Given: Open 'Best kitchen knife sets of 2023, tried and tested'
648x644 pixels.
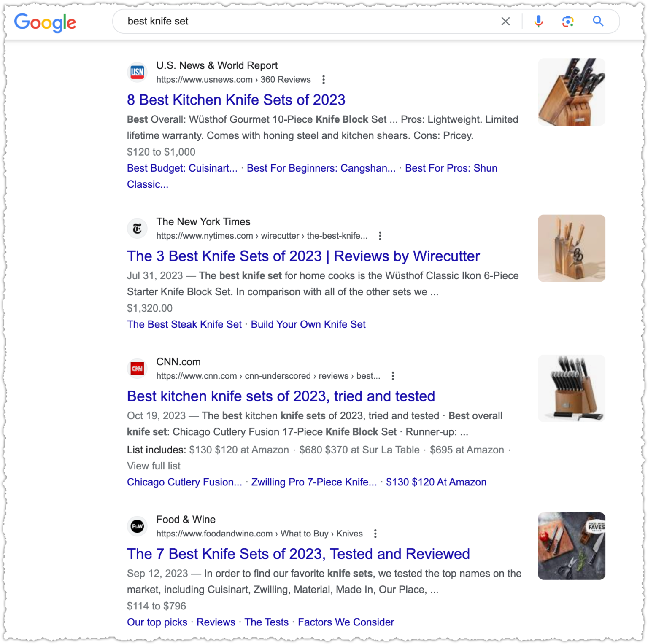Looking at the screenshot, I should (x=281, y=396).
